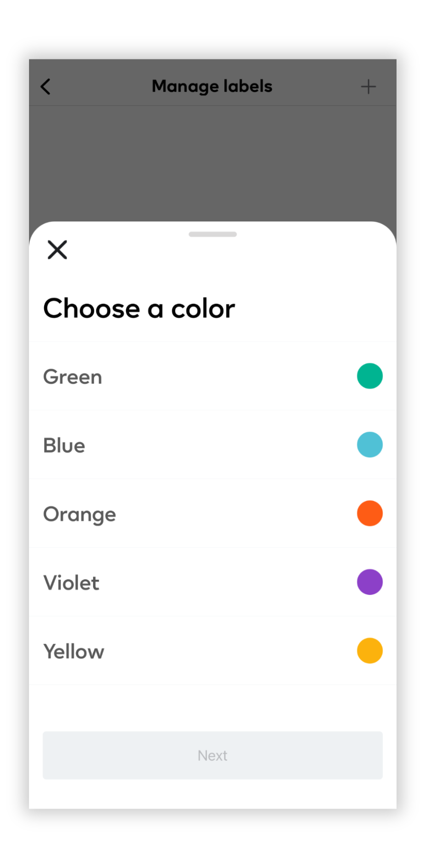This screenshot has width=426, height=868.
Task: Click the Choose a color heading
Action: (x=139, y=308)
